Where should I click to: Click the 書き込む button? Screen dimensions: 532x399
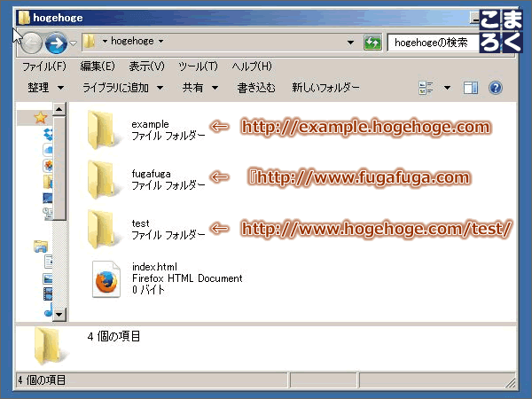click(x=256, y=88)
